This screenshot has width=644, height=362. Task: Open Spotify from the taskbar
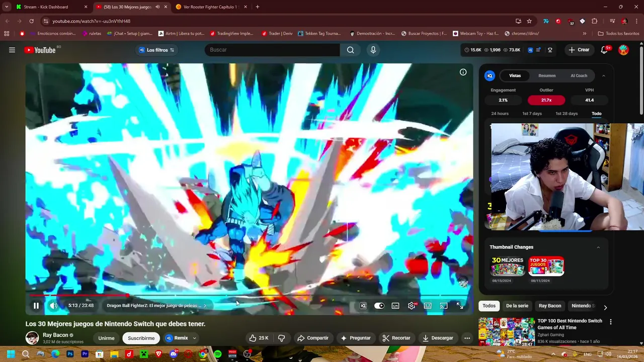pos(217,354)
